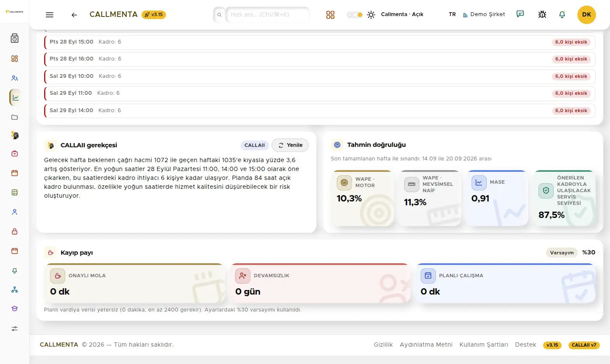Image resolution: width=610 pixels, height=364 pixels.
Task: Open the dashboard grid icon in sidebar
Action: pyautogui.click(x=15, y=59)
